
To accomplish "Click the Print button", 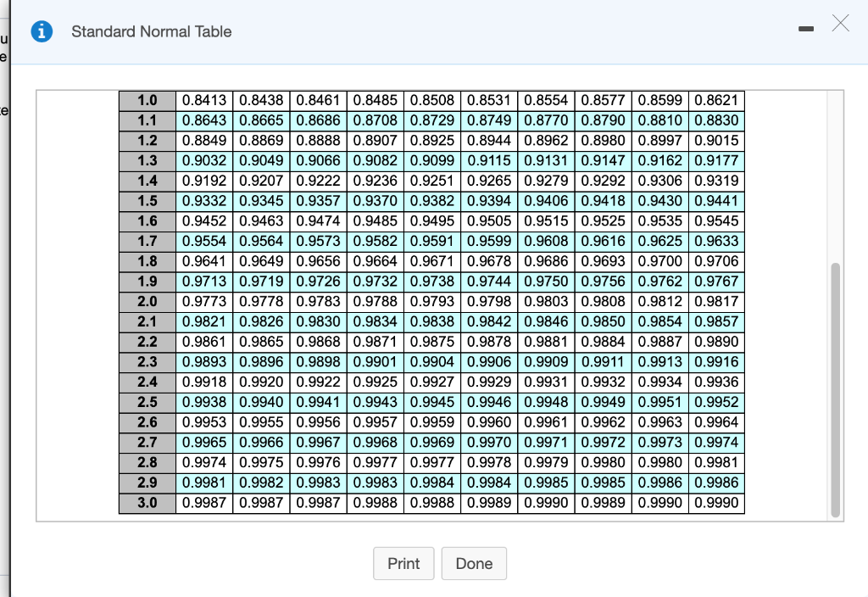I will [403, 563].
